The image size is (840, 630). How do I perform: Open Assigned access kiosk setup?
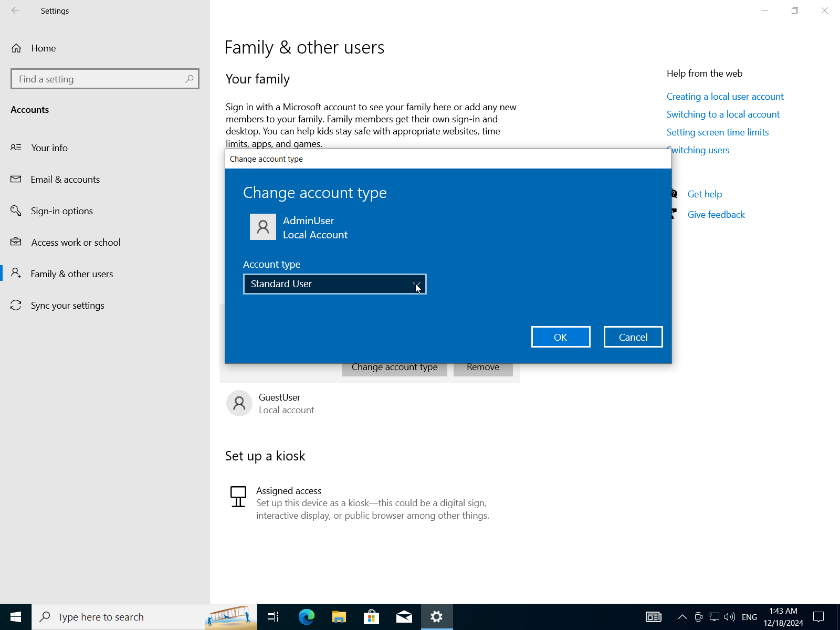(x=289, y=491)
